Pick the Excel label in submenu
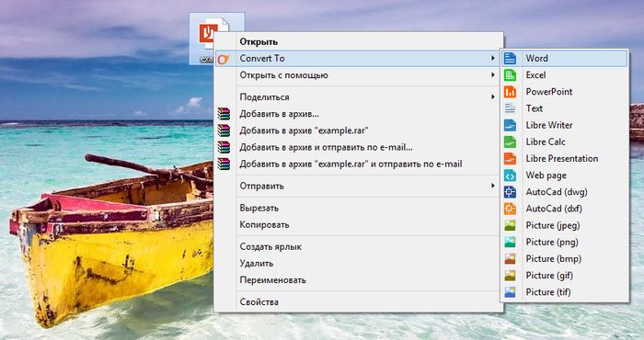644x340 pixels. pyautogui.click(x=535, y=75)
